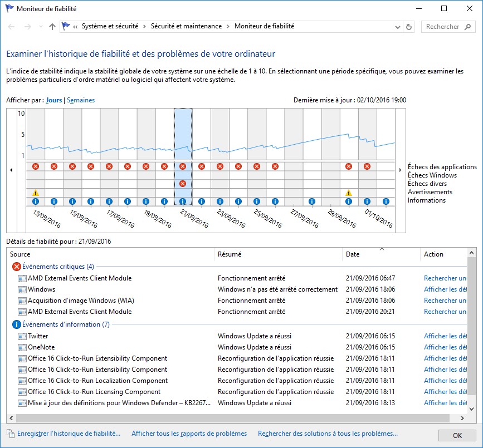Click the information icon in the selected 21/09 column
Screen dimensions: 483x448
[183, 201]
